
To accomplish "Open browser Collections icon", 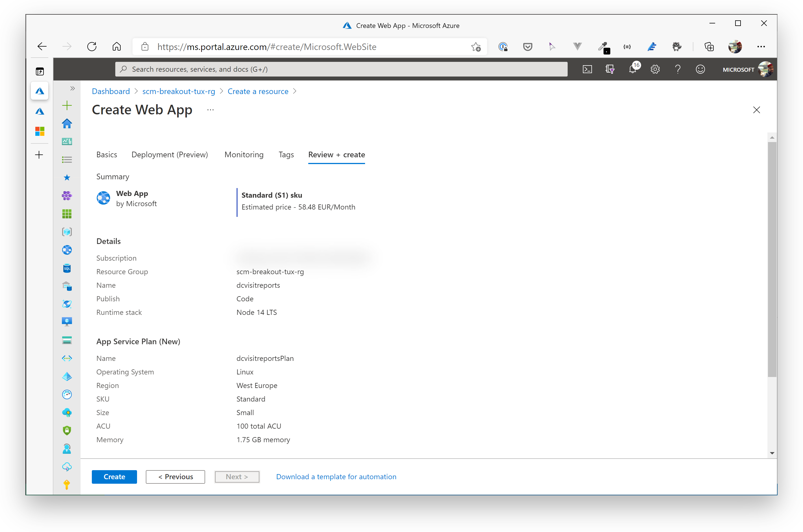I will click(x=709, y=47).
